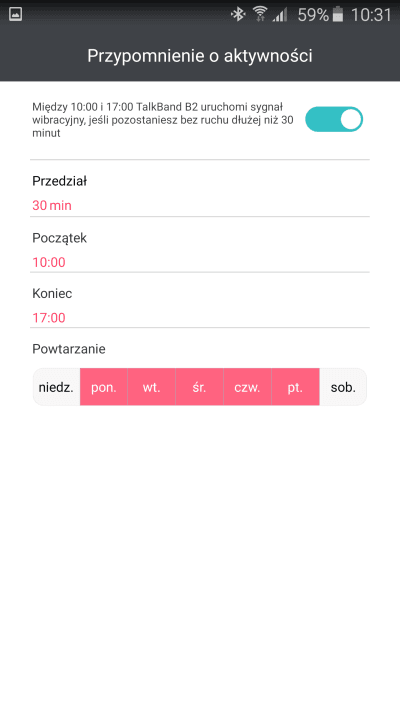The width and height of the screenshot is (400, 711).
Task: Turn off czw. repeat day
Action: pos(247,387)
